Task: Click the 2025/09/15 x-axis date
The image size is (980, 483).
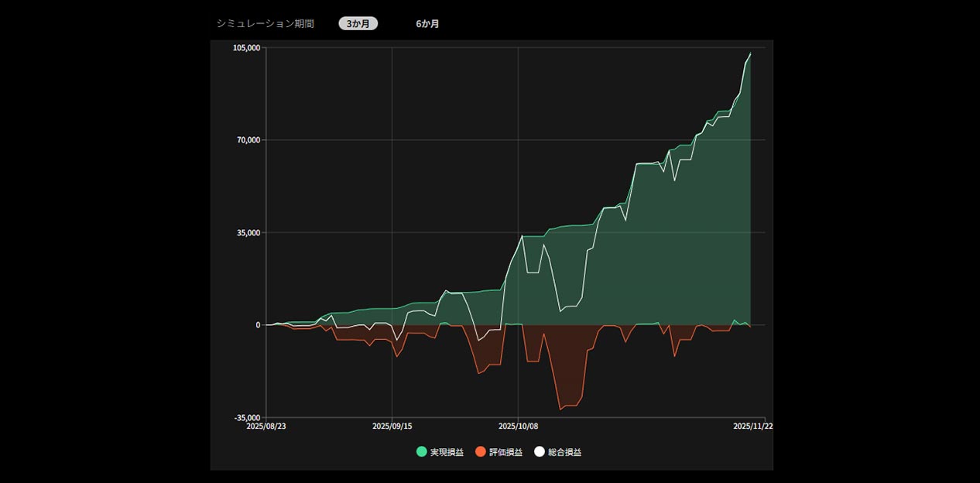Action: click(x=392, y=426)
